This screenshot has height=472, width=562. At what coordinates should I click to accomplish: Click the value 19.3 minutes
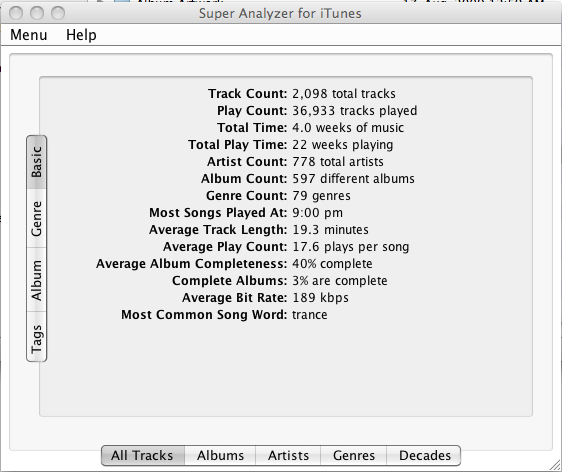(330, 230)
